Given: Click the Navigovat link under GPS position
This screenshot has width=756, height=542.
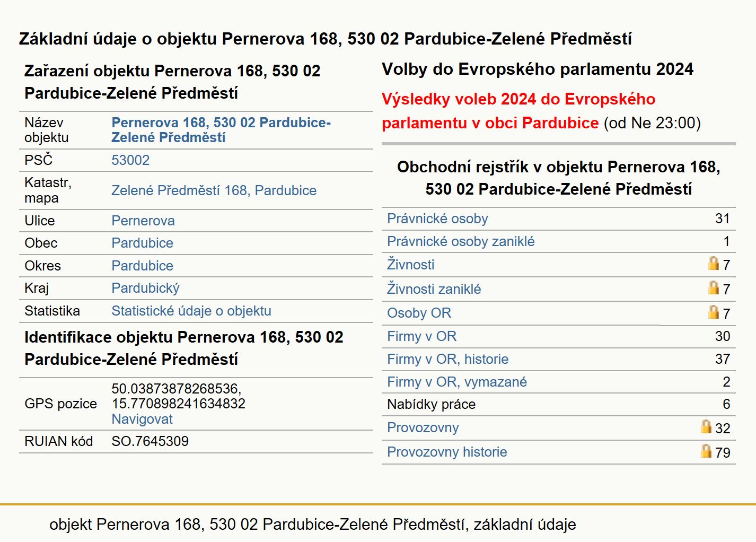Looking at the screenshot, I should [142, 419].
